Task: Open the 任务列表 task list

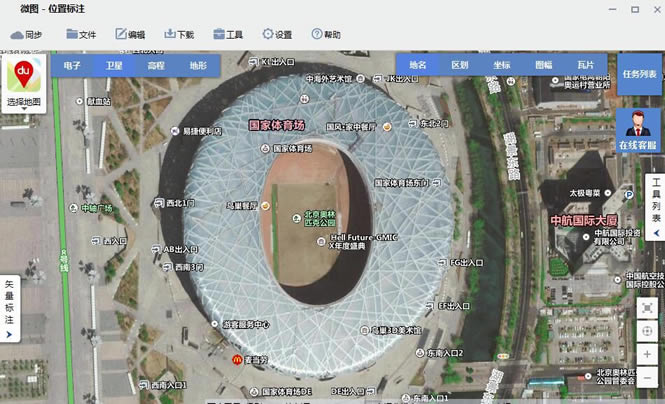Action: (640, 75)
